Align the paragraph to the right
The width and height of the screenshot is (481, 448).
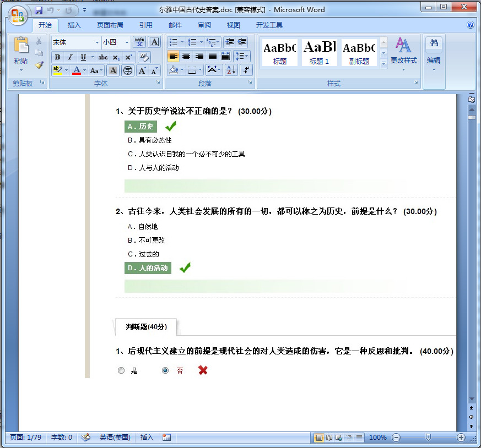coord(199,56)
